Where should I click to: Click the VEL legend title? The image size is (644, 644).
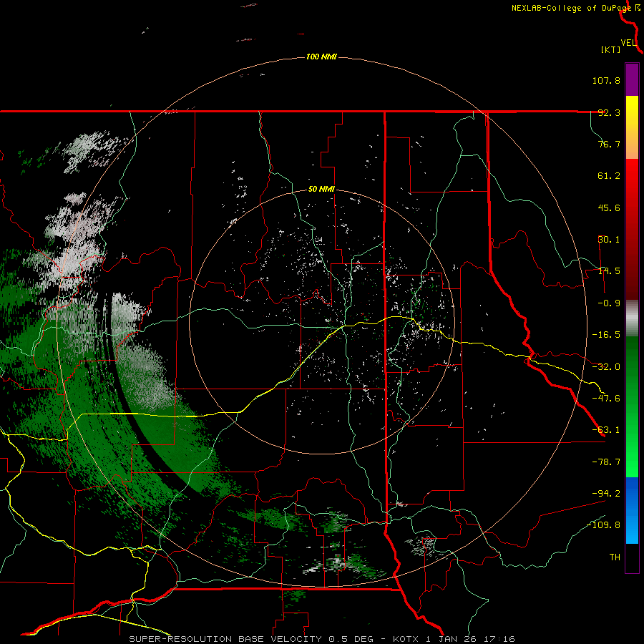coord(628,43)
